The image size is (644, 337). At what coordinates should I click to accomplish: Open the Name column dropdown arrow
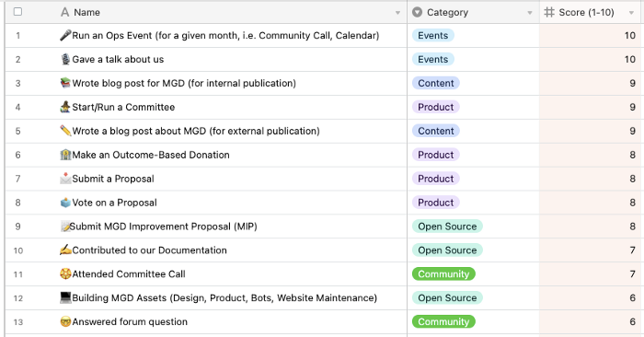(x=397, y=13)
